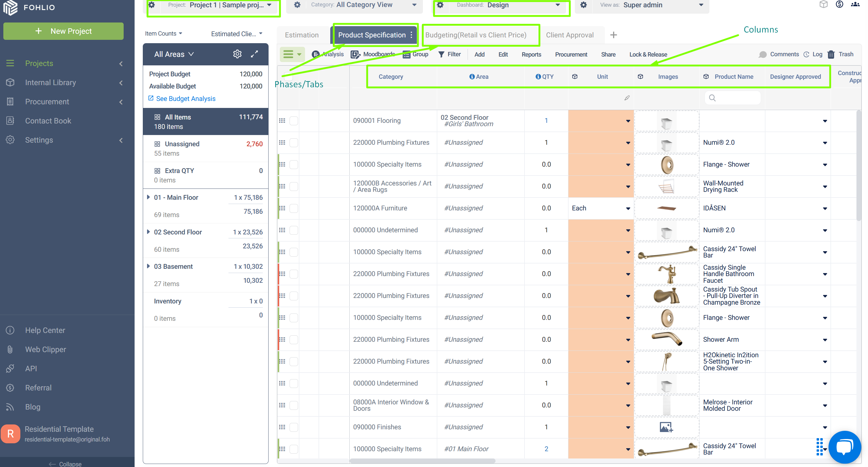Tick the checkbox beside Cassidy Tub Spout
Screen dimensions: 868x467
(x=293, y=296)
